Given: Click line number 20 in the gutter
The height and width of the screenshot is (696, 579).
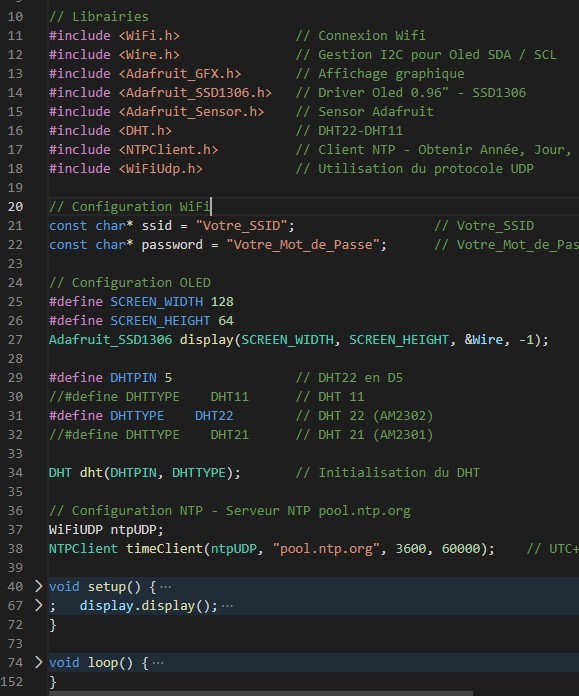Looking at the screenshot, I should (x=15, y=206).
